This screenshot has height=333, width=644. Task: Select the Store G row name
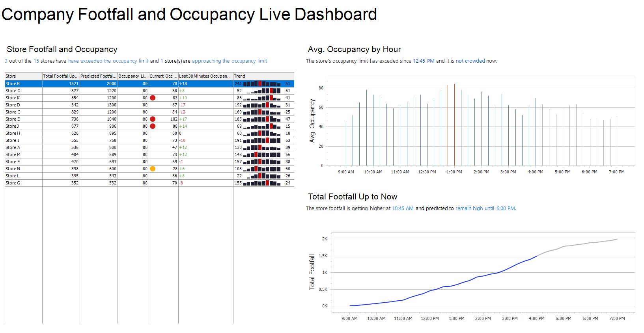click(13, 183)
